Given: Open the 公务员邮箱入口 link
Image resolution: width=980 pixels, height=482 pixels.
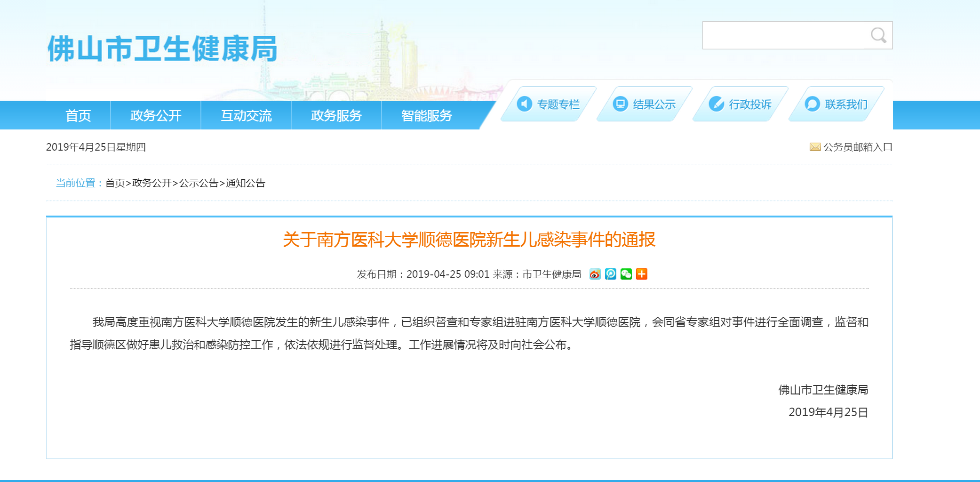Looking at the screenshot, I should (x=858, y=147).
